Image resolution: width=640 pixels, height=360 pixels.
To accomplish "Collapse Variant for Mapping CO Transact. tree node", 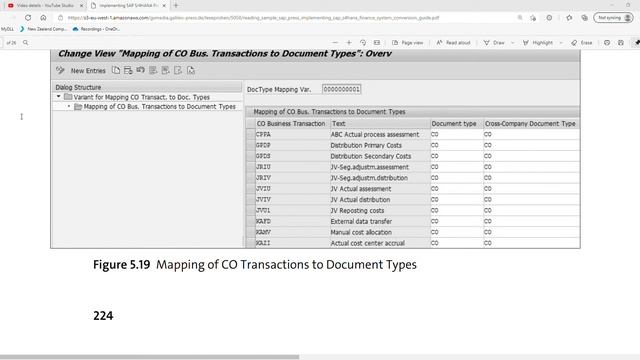I will click(x=58, y=97).
